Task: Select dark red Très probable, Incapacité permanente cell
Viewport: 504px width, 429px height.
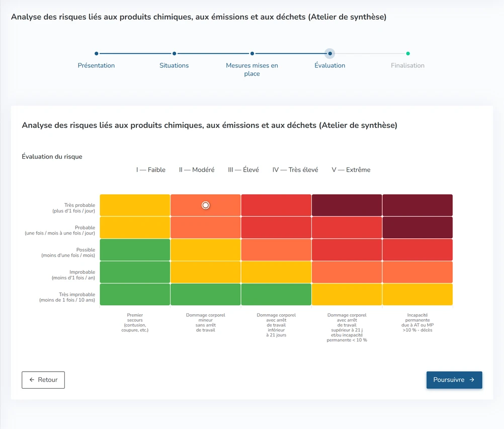Action: point(417,205)
